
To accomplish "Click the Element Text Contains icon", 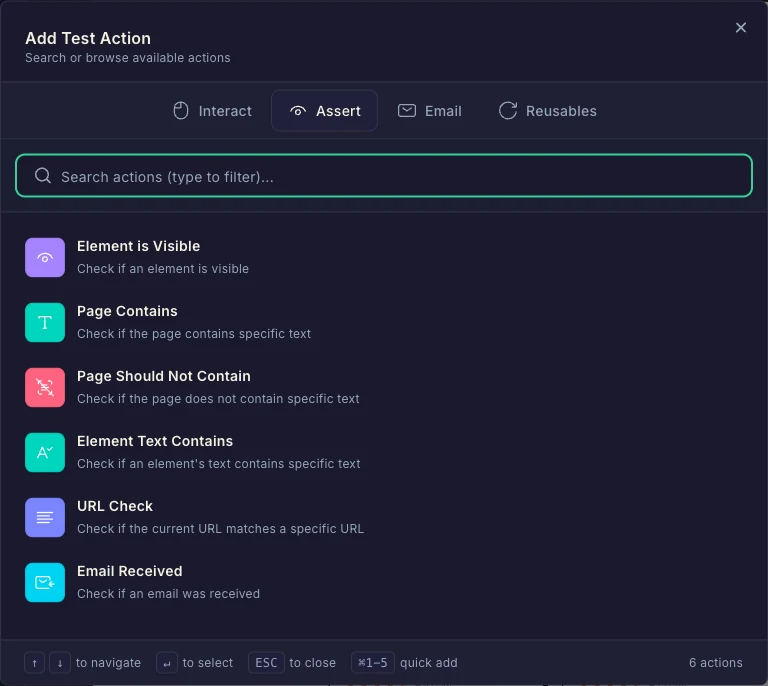I will pyautogui.click(x=45, y=452).
